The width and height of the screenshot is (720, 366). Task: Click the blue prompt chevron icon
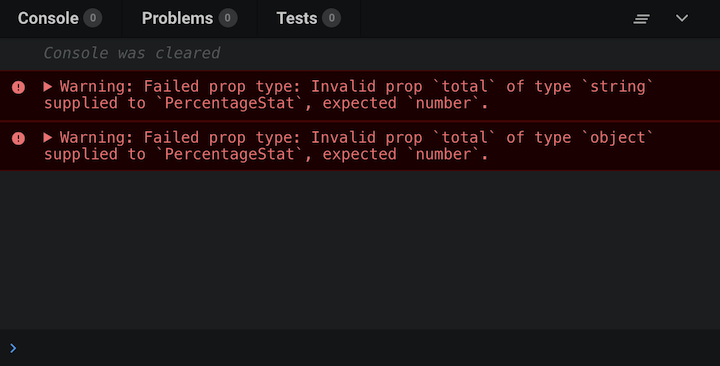pos(13,348)
